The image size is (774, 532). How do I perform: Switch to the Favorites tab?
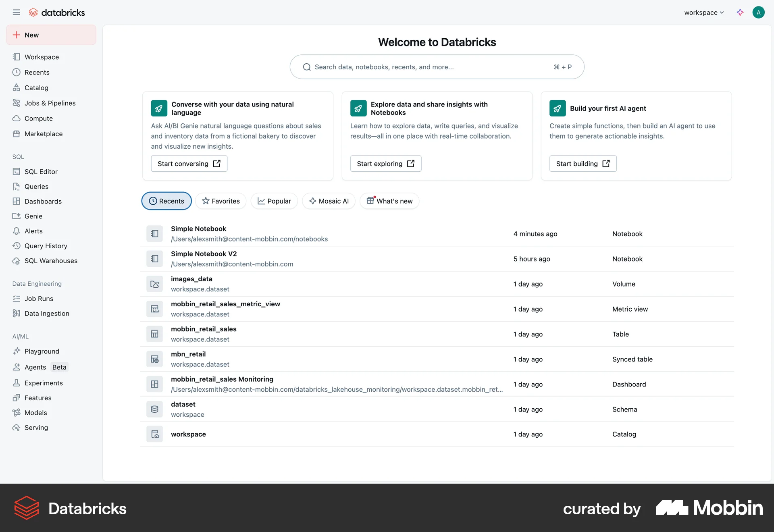point(221,201)
